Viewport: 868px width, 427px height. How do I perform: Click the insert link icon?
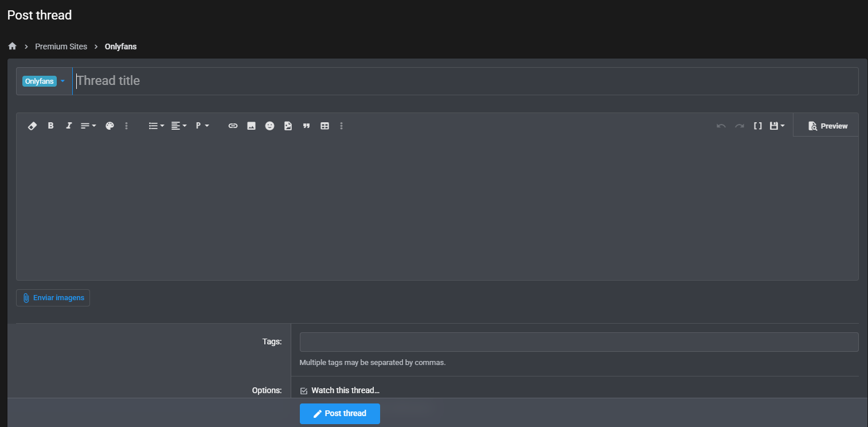click(233, 126)
